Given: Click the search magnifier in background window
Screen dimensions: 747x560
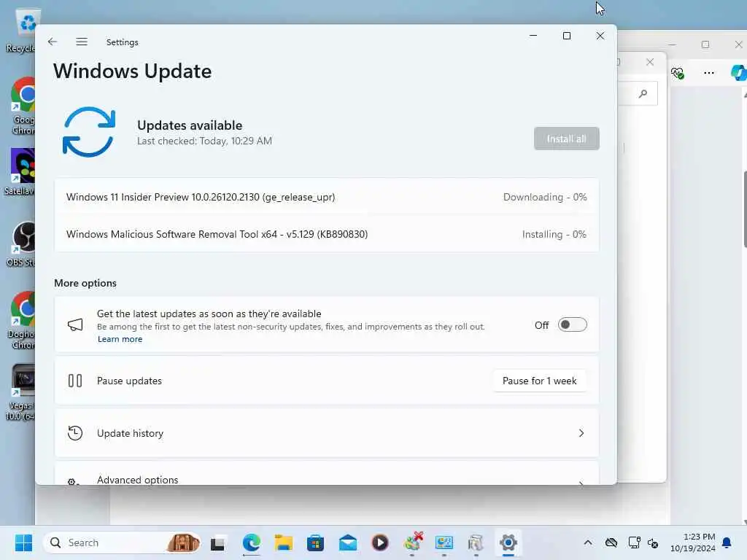Looking at the screenshot, I should pyautogui.click(x=643, y=93).
